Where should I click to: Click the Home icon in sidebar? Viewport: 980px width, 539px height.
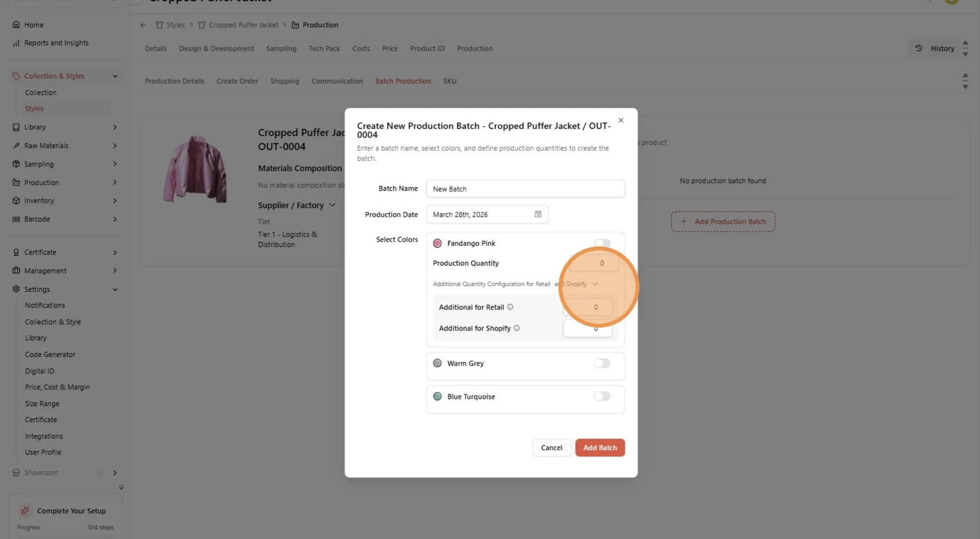point(16,25)
